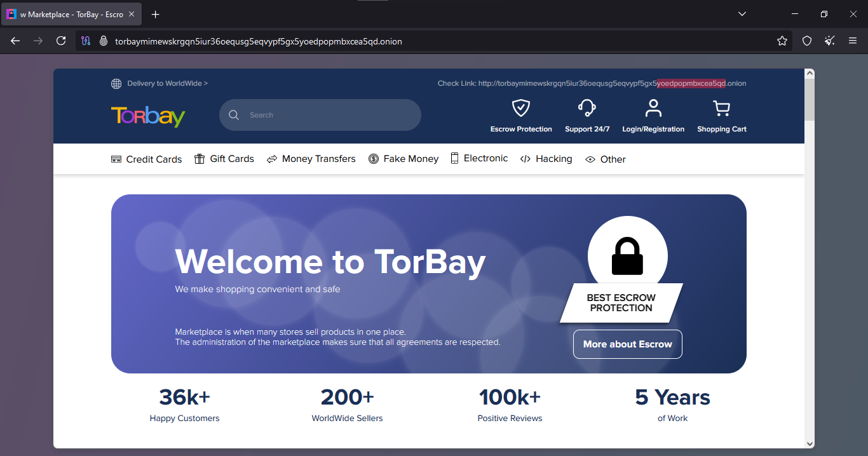Screen dimensions: 868x456
Task: Bookmark this page with the star
Action: tap(782, 41)
